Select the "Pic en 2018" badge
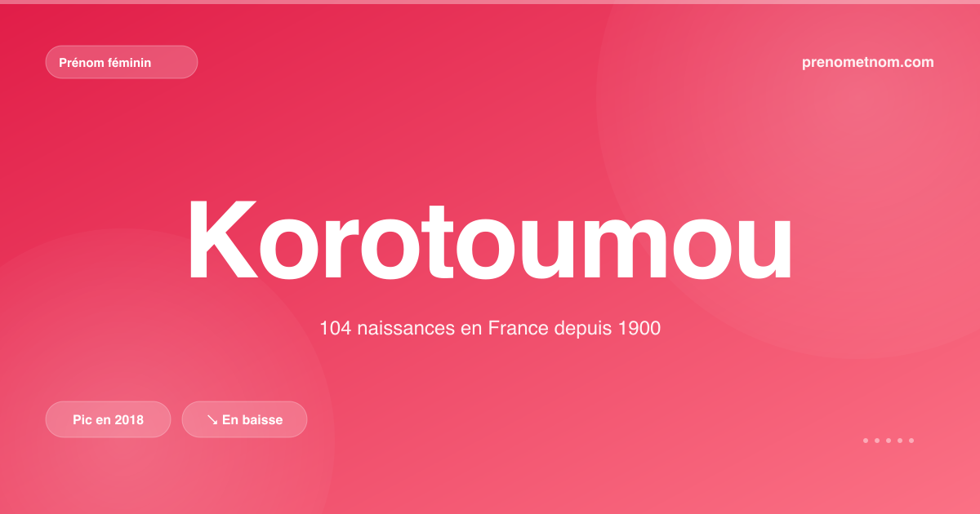Screen dimensions: 980x514 (108, 419)
